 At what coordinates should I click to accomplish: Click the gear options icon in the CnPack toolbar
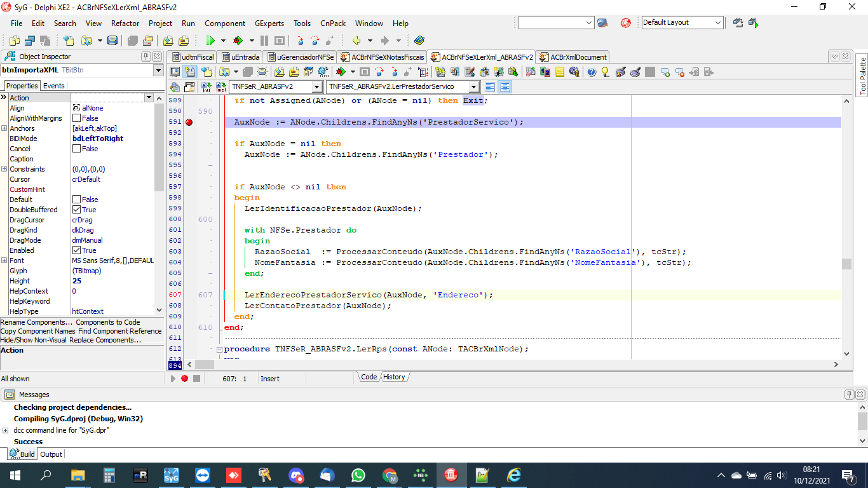pyautogui.click(x=574, y=72)
